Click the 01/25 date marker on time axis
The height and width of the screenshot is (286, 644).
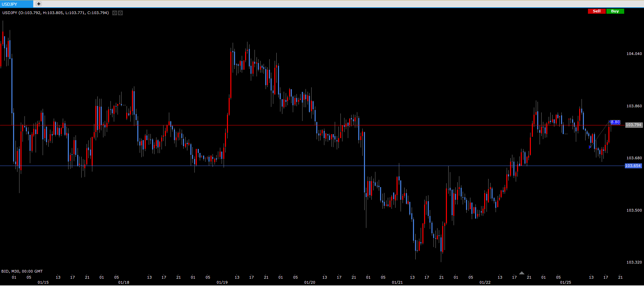(565, 282)
